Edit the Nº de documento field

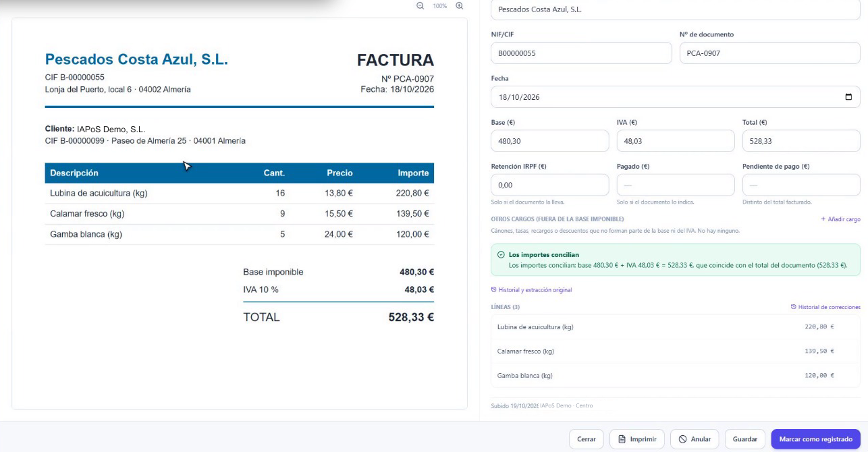(x=770, y=53)
